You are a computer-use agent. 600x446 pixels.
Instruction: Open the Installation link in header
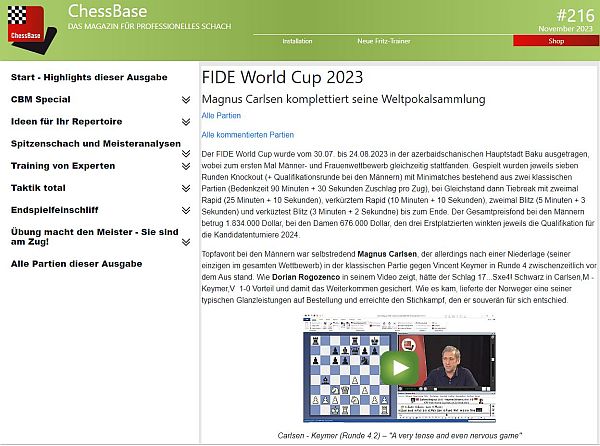[x=297, y=41]
